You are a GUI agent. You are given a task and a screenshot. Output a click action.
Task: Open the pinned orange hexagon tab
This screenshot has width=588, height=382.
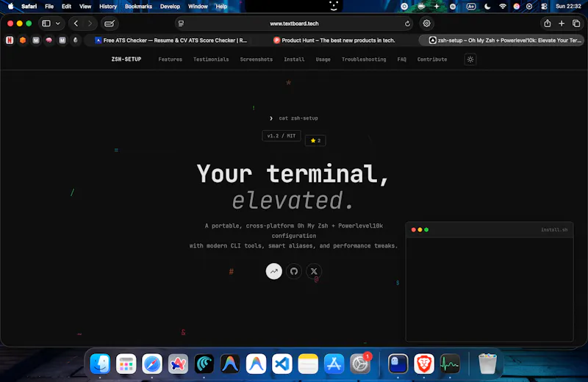tap(23, 40)
